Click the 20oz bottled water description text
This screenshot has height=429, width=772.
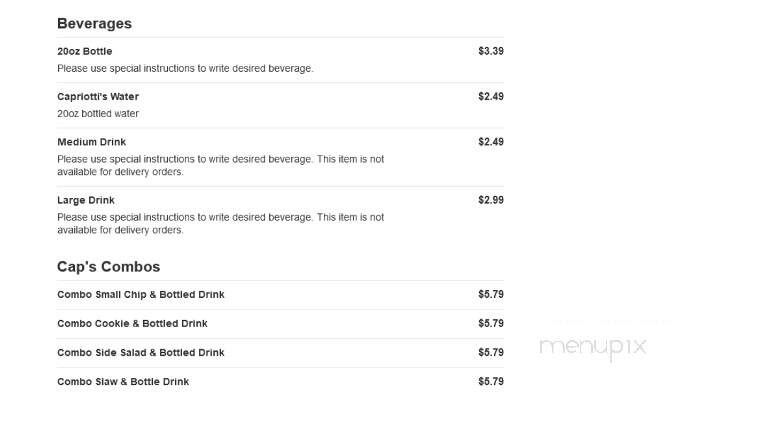coord(98,114)
